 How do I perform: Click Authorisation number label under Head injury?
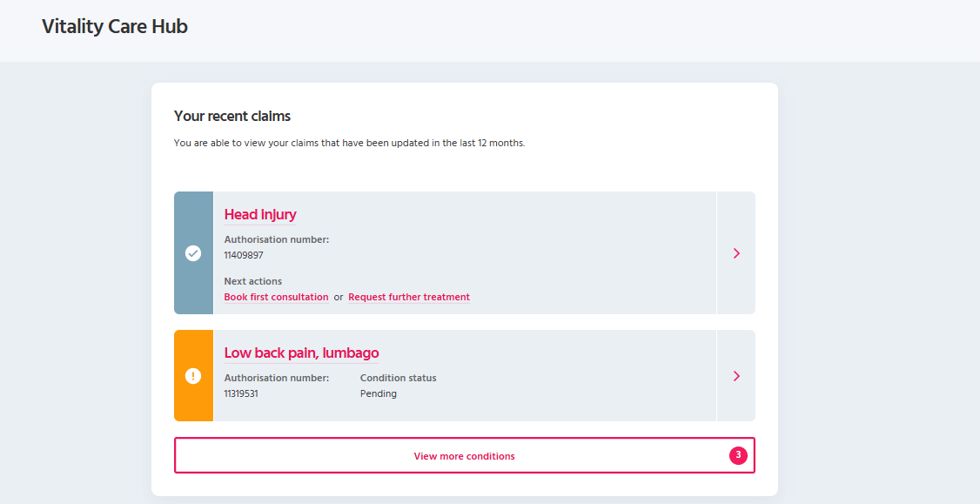tap(276, 239)
